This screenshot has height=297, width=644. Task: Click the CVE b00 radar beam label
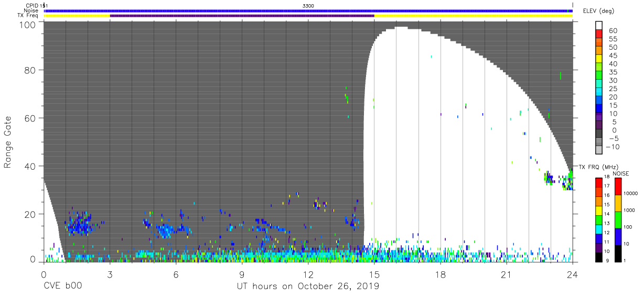pos(63,287)
